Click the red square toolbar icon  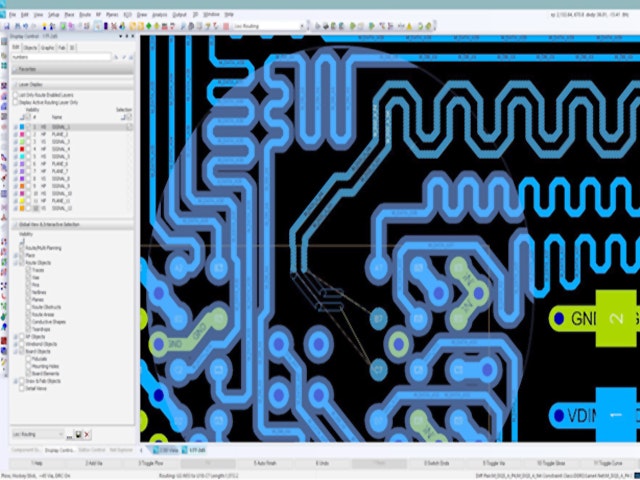point(226,26)
